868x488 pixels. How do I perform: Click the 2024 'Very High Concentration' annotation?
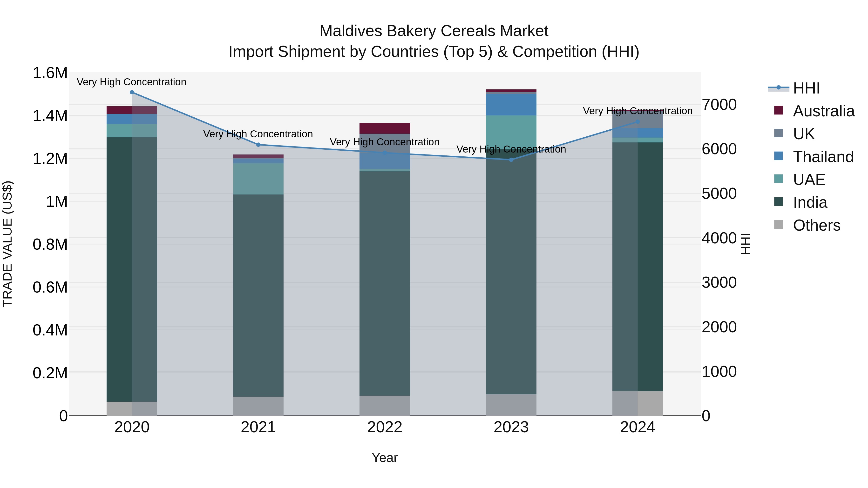pos(637,111)
